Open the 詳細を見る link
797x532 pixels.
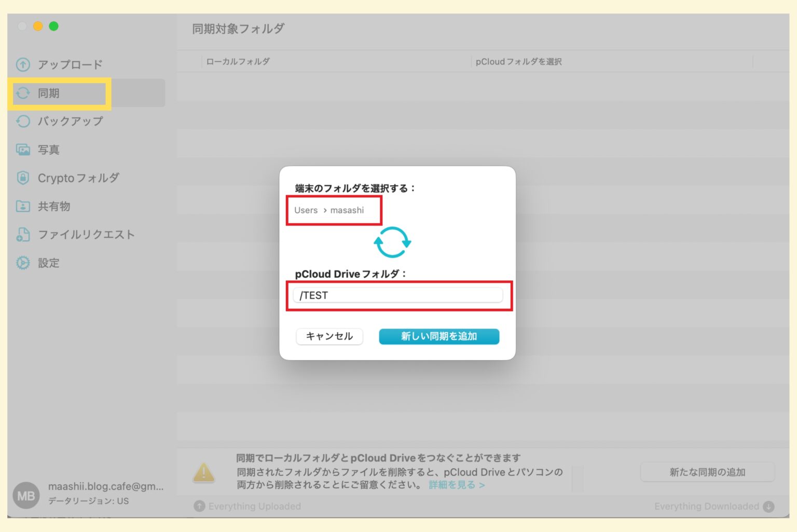coord(457,485)
